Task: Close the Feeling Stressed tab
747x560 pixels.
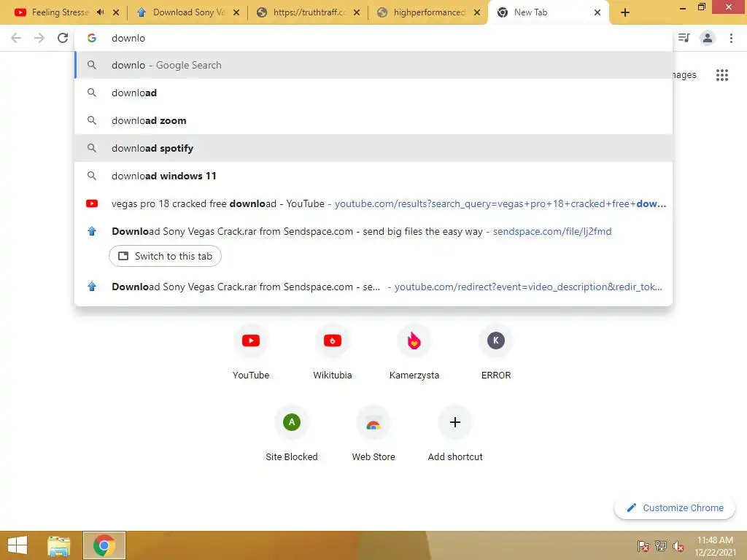Action: click(x=116, y=13)
